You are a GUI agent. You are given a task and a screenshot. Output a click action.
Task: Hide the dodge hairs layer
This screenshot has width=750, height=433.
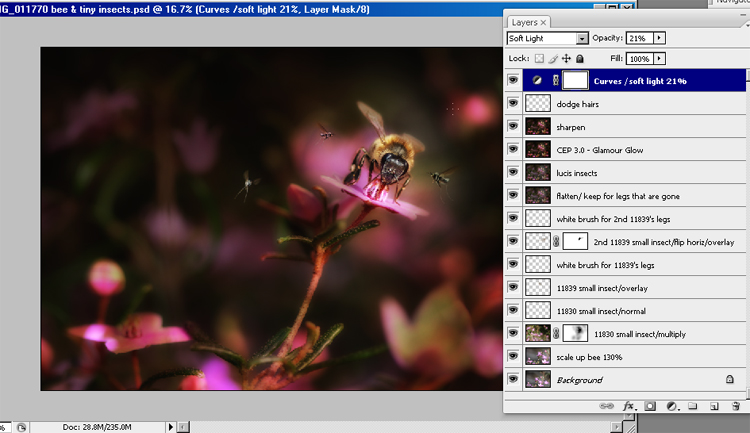(x=514, y=103)
